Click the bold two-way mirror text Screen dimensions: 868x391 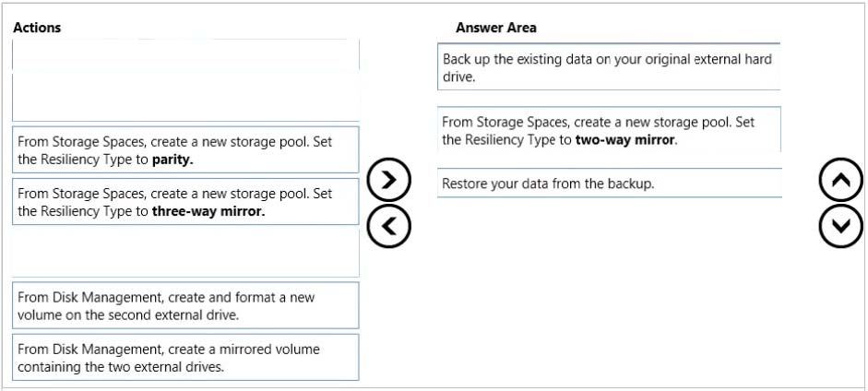pyautogui.click(x=626, y=140)
